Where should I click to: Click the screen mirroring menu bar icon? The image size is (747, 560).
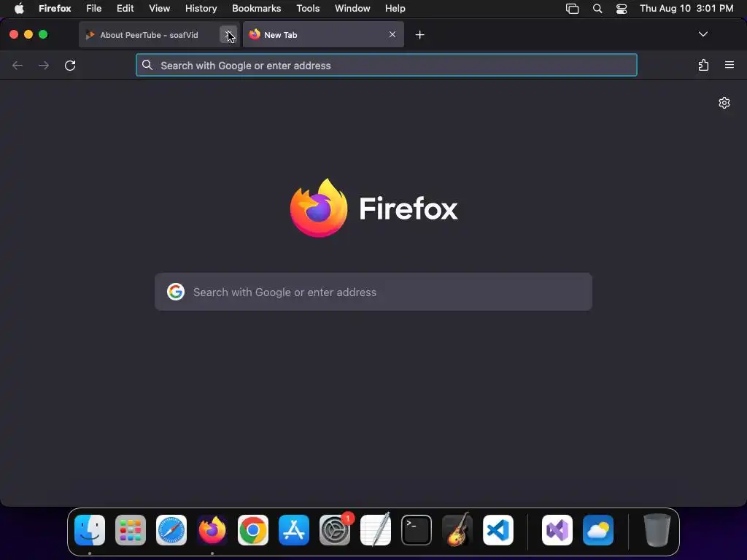tap(572, 9)
